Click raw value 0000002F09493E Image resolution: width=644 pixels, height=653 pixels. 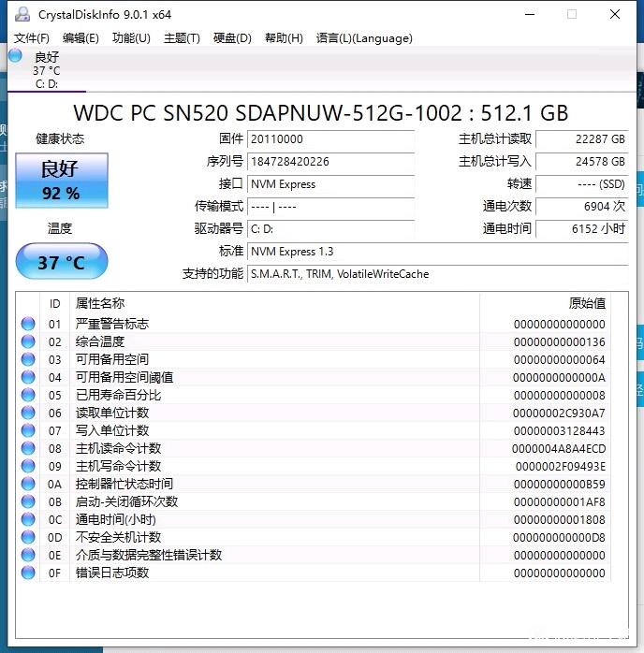click(x=561, y=467)
